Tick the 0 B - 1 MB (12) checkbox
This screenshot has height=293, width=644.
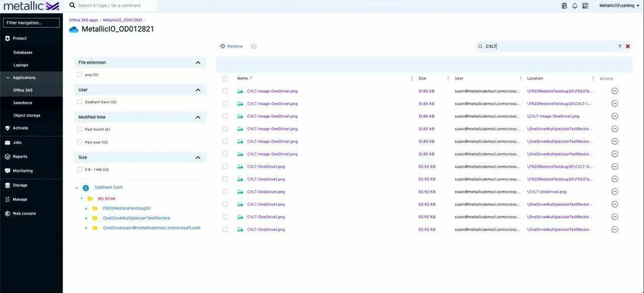tap(79, 170)
